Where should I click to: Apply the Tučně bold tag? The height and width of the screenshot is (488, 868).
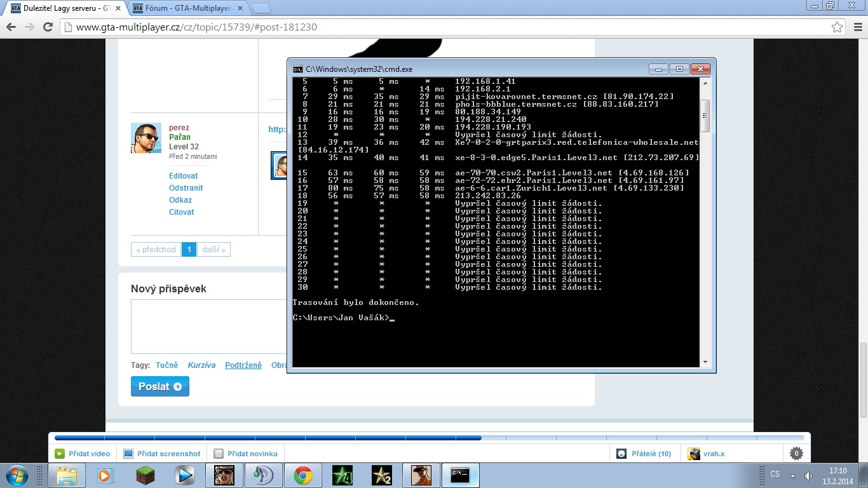[x=166, y=365]
